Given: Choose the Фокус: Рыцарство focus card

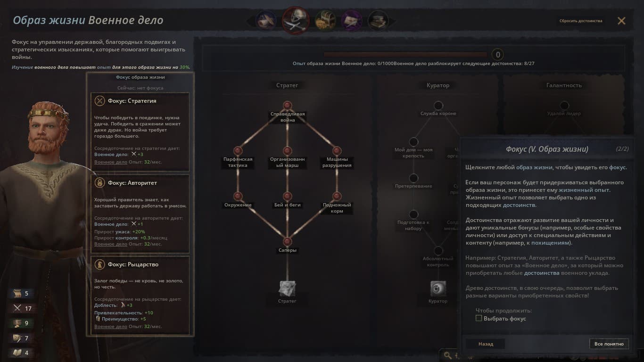Looking at the screenshot, I should 140,296.
